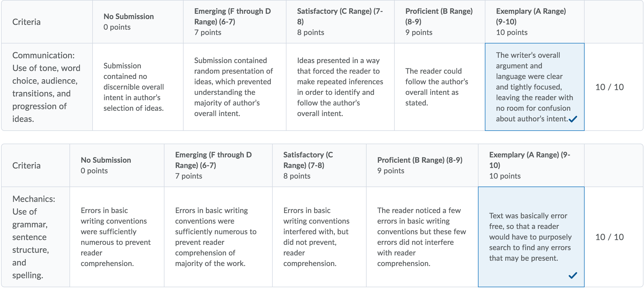Image resolution: width=644 pixels, height=292 pixels.
Task: Select Communication Proficient level cell
Action: point(440,87)
